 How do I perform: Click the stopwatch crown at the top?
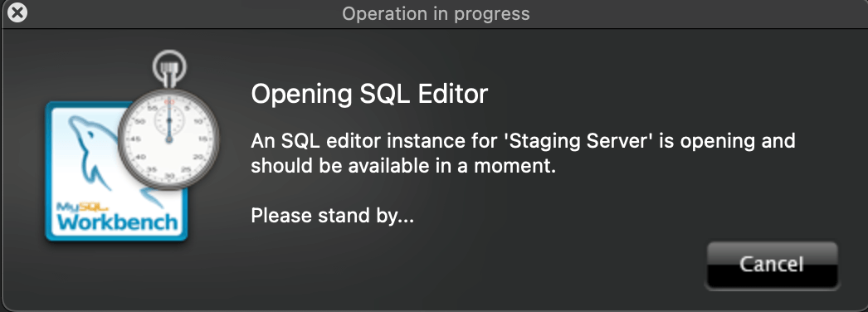(169, 76)
